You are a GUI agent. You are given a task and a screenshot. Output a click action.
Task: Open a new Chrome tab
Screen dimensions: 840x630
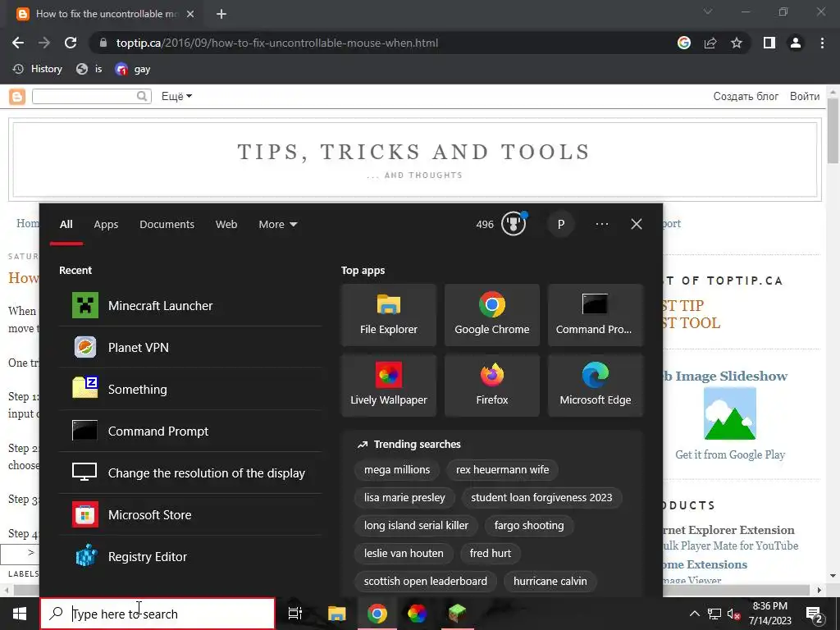click(221, 14)
